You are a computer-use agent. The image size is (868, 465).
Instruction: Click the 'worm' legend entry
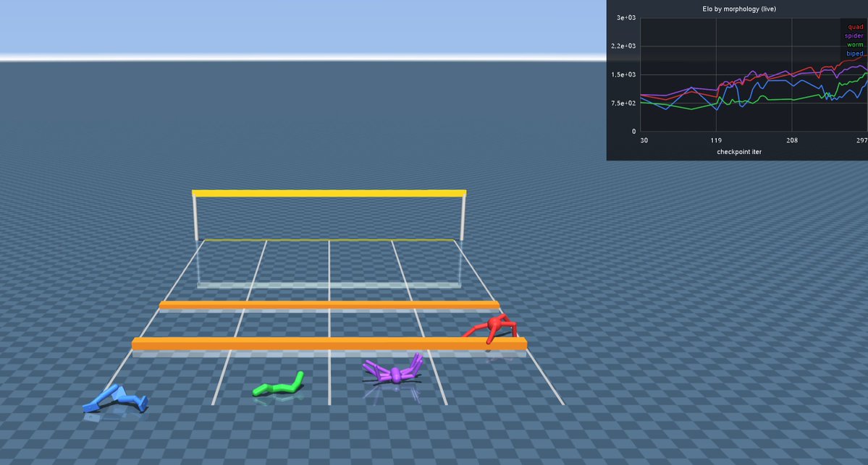[x=855, y=44]
